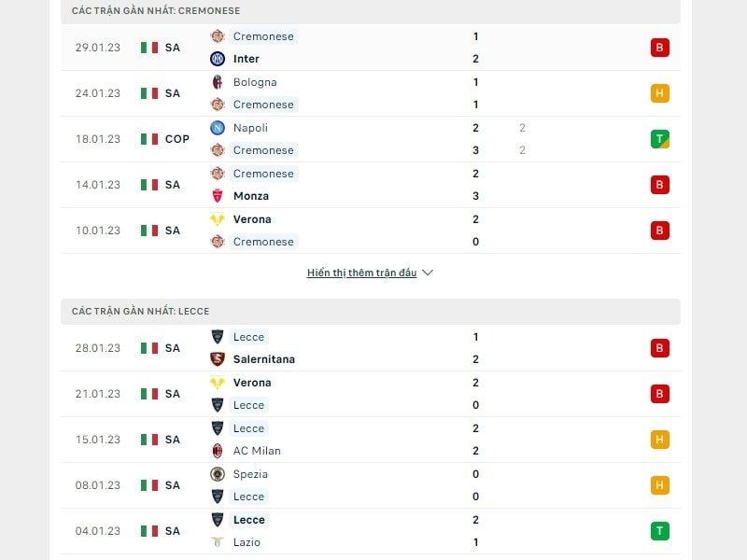Click the chevron beside 'Hiển thị thêm trận đấu'
Viewport: 747px width, 560px height.
(428, 273)
